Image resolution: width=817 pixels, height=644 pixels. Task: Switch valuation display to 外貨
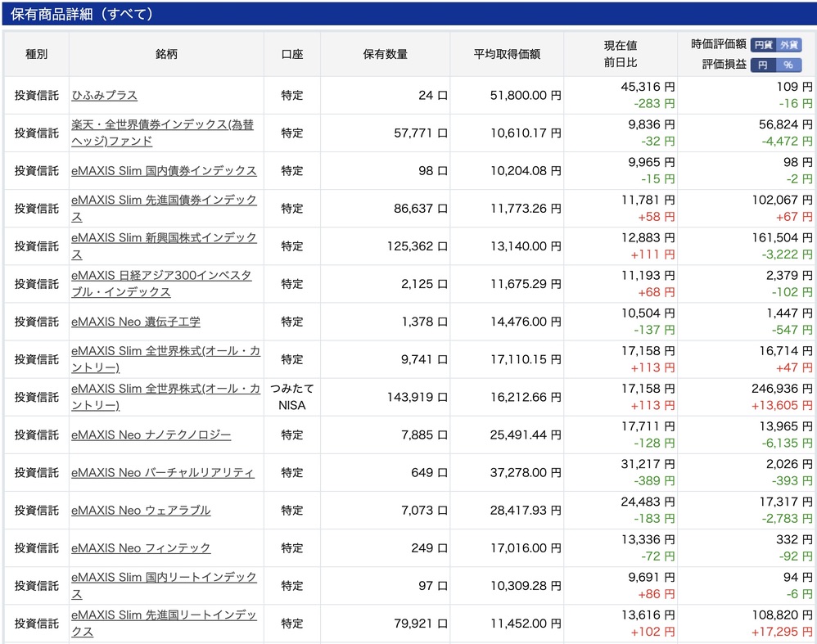pos(788,45)
